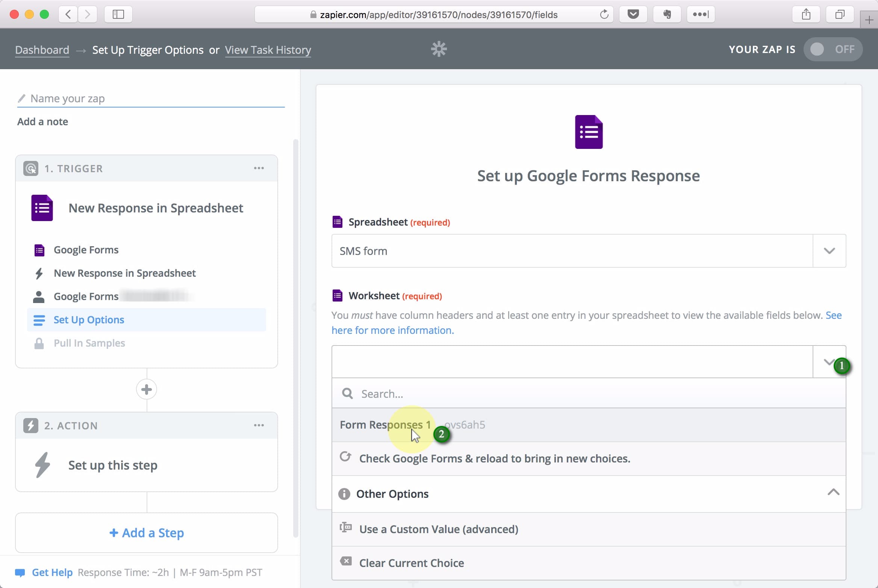Open the View Task History link

[268, 50]
